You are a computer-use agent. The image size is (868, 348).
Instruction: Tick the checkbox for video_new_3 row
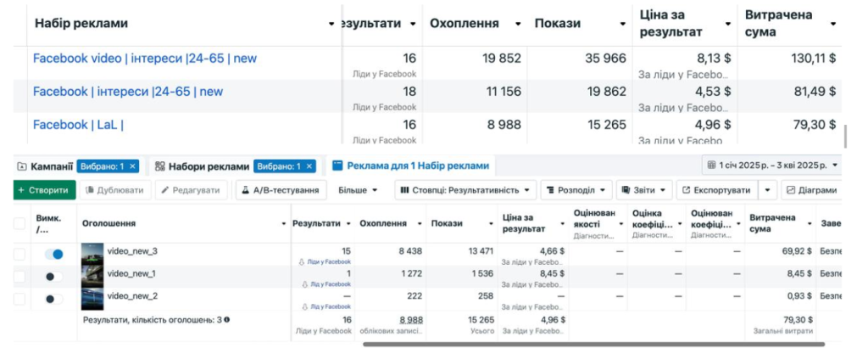point(19,255)
